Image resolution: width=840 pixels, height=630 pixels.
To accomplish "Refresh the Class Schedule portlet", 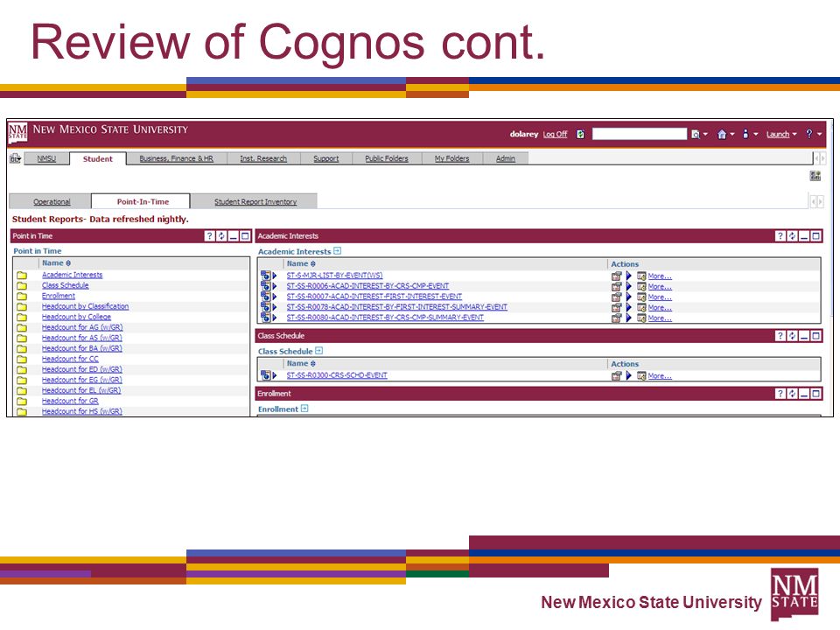I will tap(792, 336).
